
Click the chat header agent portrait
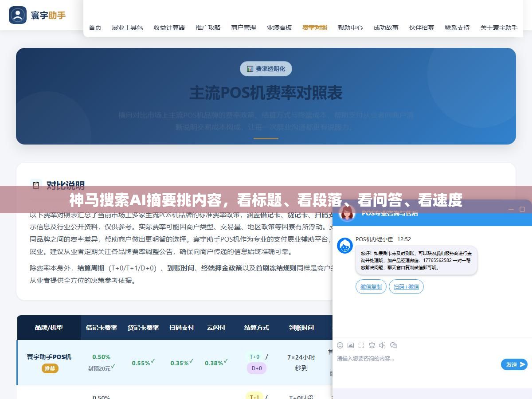(347, 213)
